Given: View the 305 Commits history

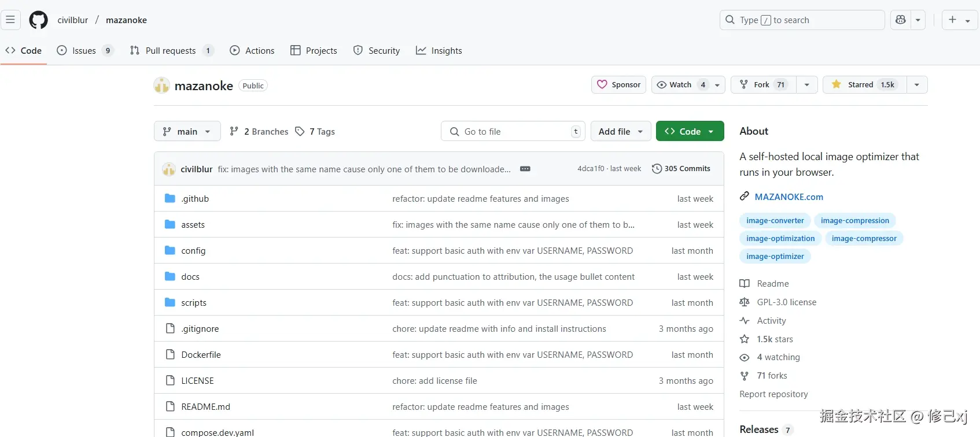Looking at the screenshot, I should coord(681,169).
